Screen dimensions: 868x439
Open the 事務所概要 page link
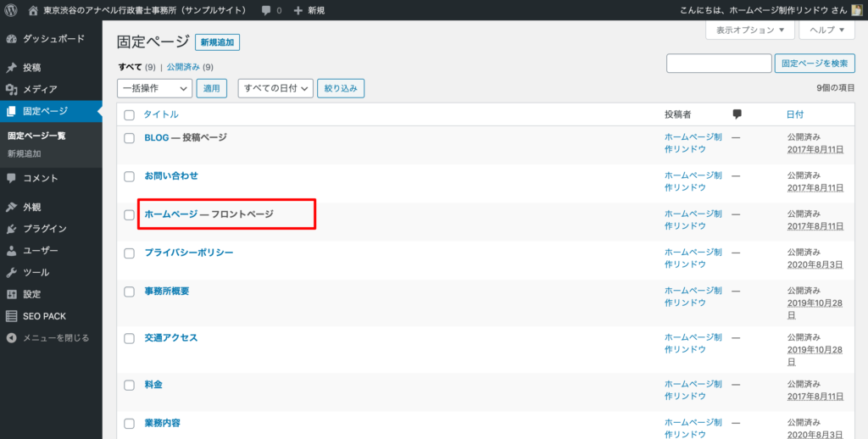(167, 292)
